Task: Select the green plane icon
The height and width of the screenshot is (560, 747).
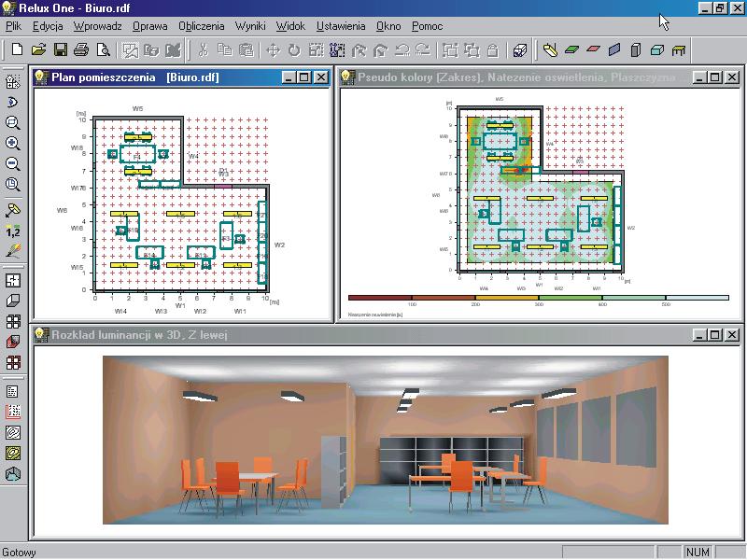Action: coord(571,49)
